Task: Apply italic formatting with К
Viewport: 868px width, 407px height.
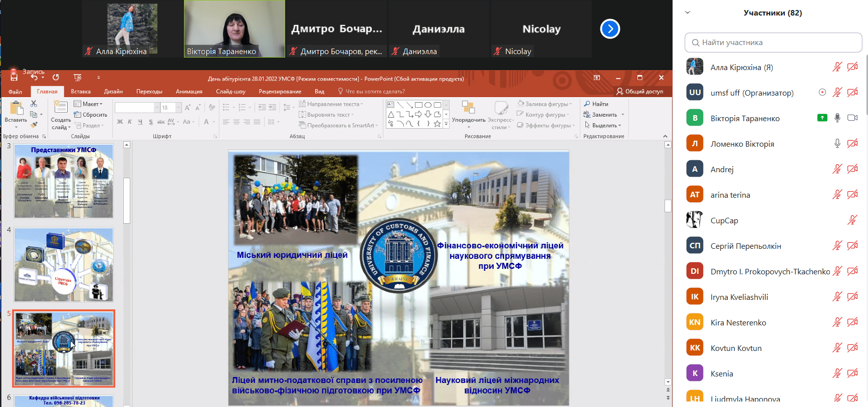Action: point(130,122)
